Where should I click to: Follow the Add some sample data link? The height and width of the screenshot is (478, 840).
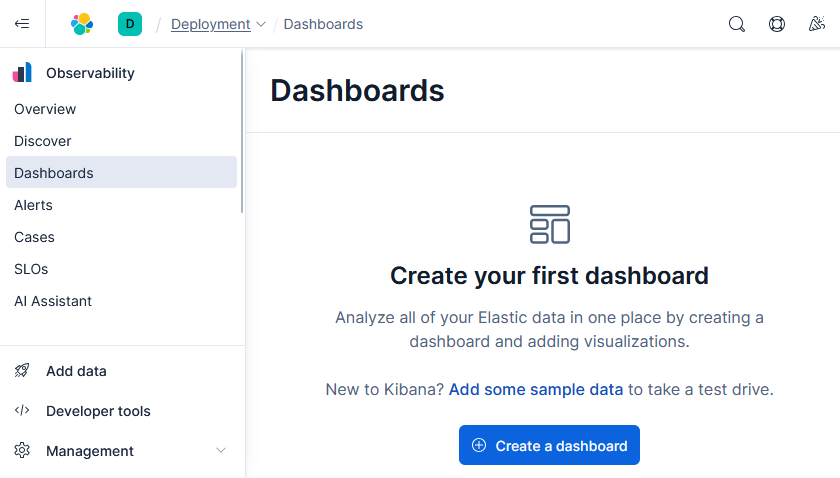click(536, 389)
